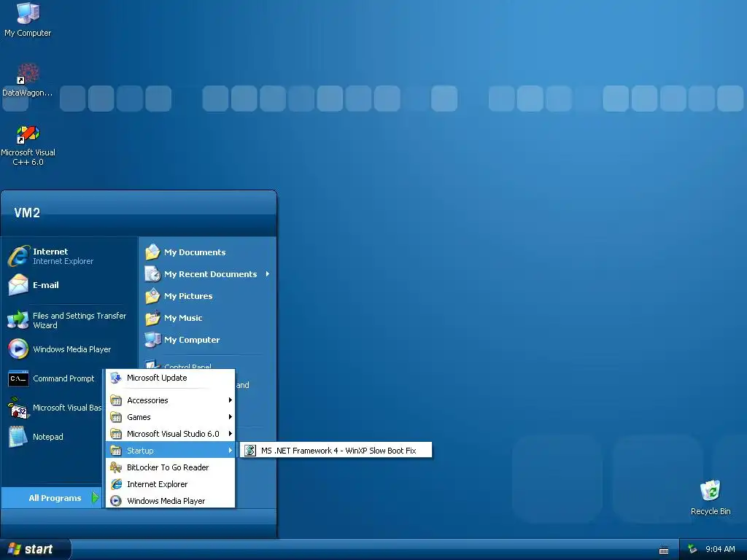747x560 pixels.
Task: Click Internet Explorer icon in All Programs list
Action: click(x=116, y=484)
